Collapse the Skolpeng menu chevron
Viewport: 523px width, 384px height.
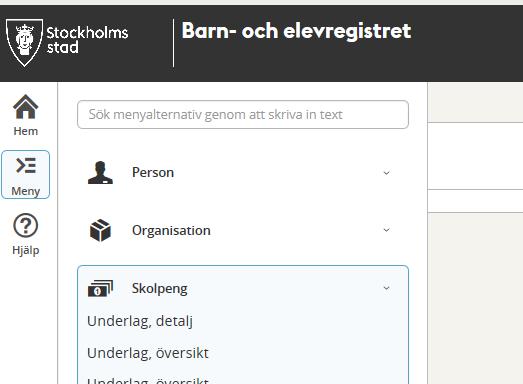pos(387,288)
